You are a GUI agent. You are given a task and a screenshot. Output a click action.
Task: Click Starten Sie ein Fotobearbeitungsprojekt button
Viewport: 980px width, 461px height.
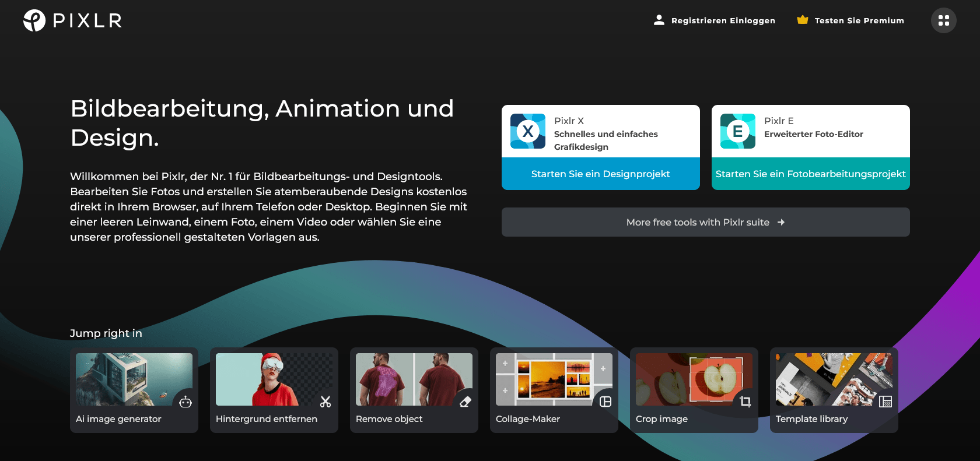[811, 174]
